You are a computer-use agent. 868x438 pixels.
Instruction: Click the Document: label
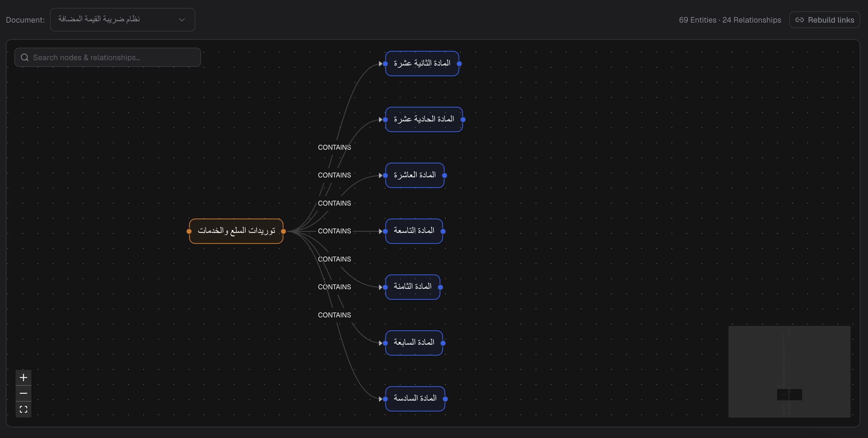pos(25,20)
